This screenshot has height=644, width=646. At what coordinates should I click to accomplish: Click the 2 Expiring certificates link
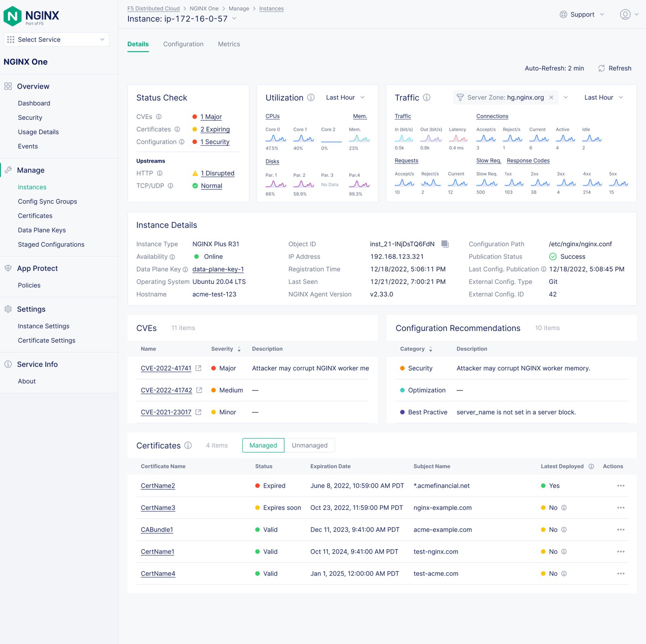[x=215, y=129]
